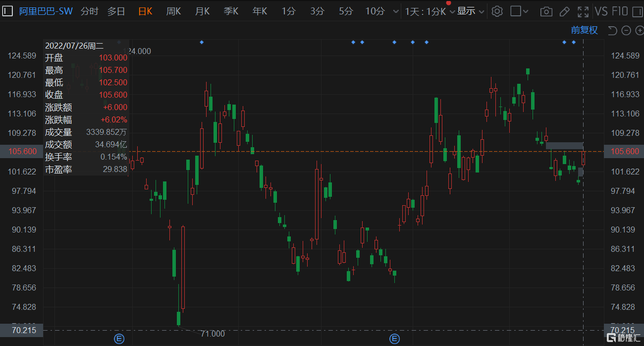Click the highlighted 105.600 label on right axis
Screen dimensions: 644x346
[x=623, y=152]
